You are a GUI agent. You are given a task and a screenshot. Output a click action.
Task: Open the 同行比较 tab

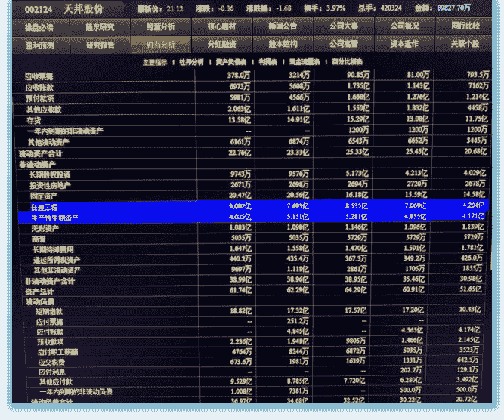pos(464,26)
